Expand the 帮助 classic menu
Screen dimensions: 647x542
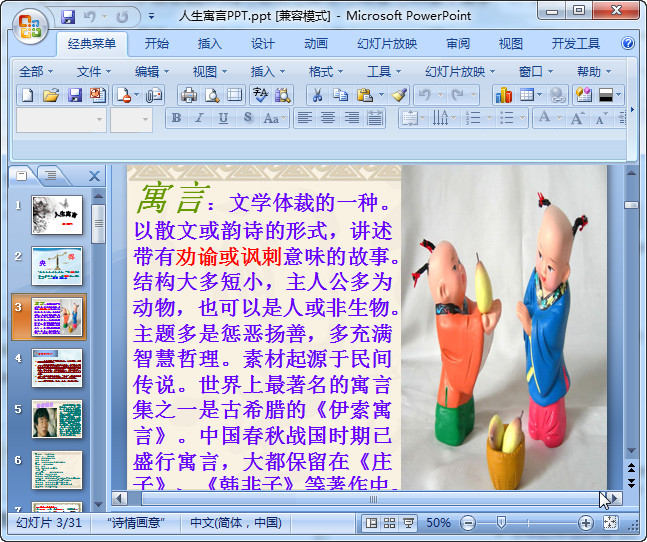[x=594, y=72]
